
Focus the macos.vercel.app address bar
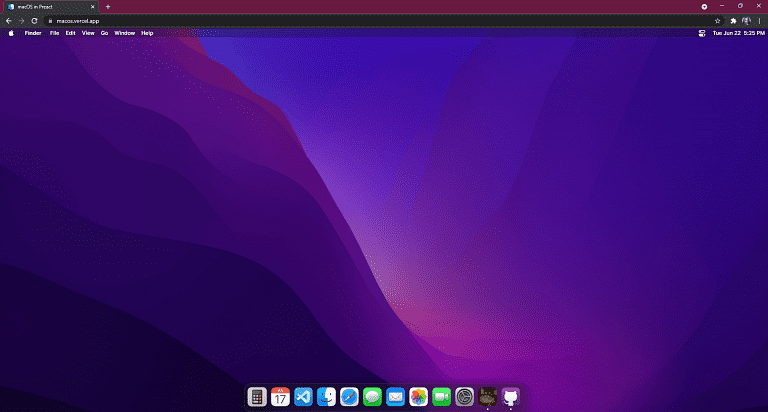pos(382,21)
